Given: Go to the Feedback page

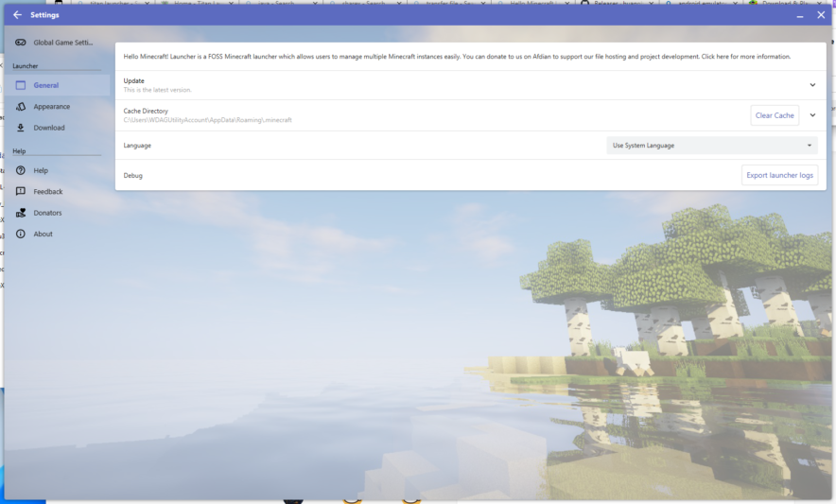Looking at the screenshot, I should 48,192.
